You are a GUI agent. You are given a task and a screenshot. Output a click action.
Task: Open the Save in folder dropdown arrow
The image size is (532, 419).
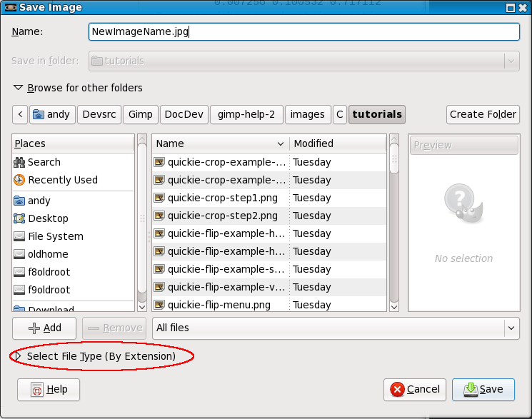point(511,61)
